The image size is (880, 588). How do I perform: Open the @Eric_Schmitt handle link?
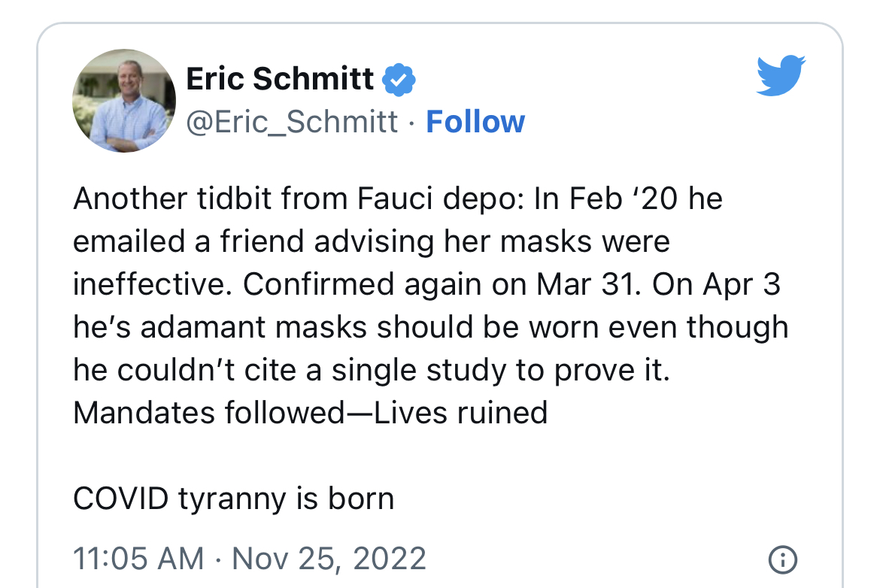tap(292, 122)
